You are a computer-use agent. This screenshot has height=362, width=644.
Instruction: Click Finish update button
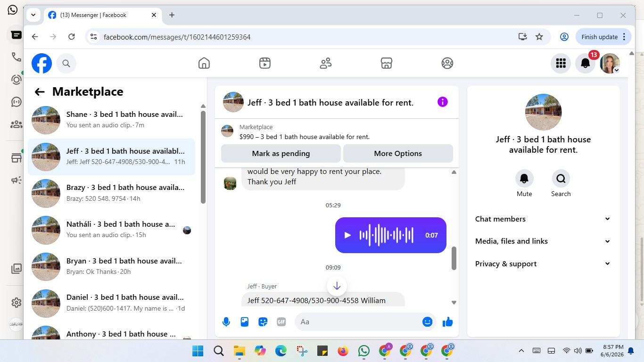point(603,37)
